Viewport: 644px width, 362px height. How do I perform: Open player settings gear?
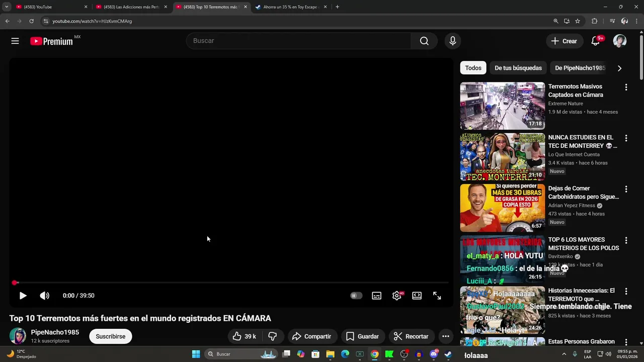click(397, 296)
